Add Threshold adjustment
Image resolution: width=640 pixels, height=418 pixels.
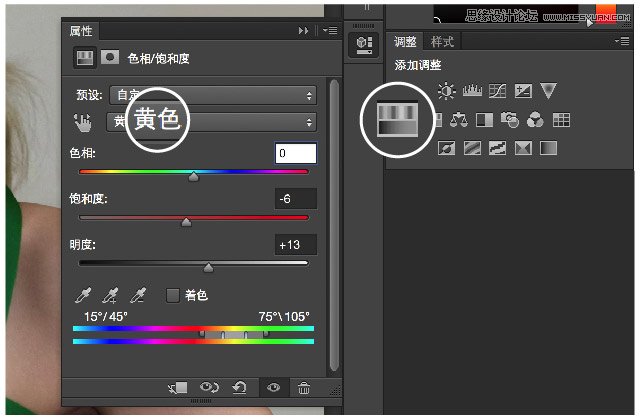click(498, 148)
